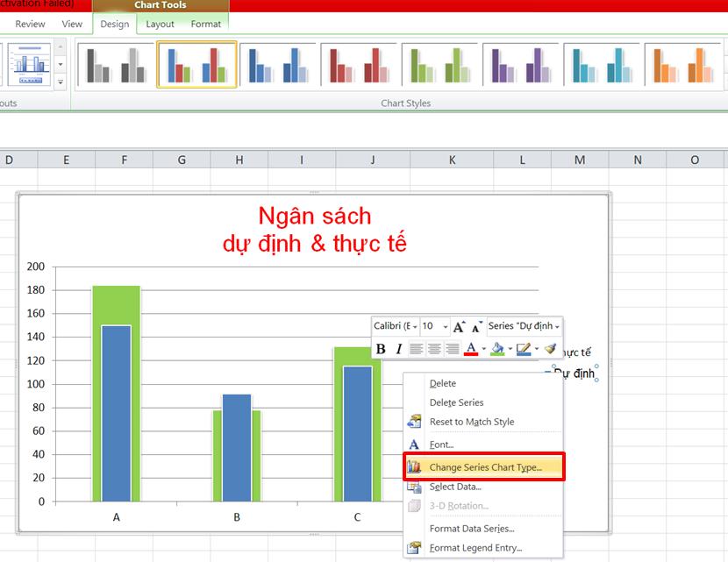Choose Delete from context menu

483,383
